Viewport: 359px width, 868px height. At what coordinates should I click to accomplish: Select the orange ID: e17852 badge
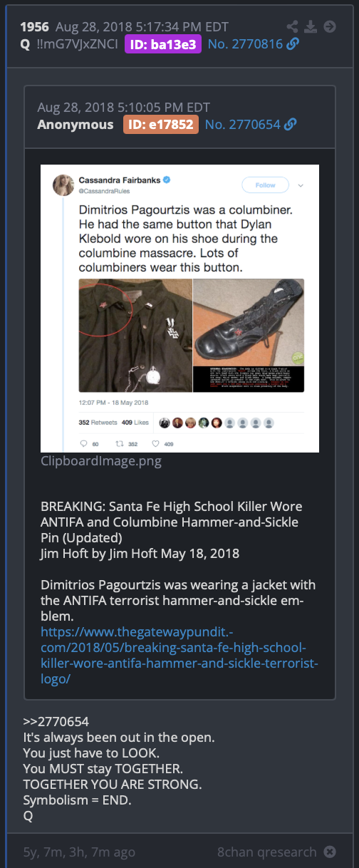[x=162, y=125]
